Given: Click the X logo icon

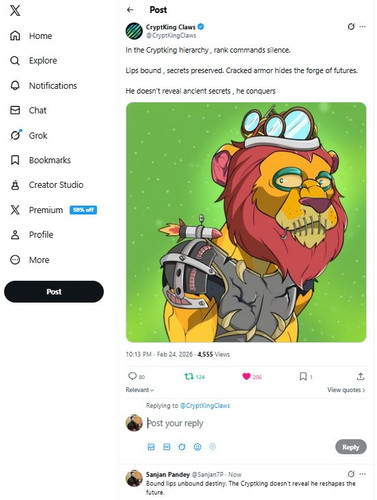Looking at the screenshot, I should point(15,10).
